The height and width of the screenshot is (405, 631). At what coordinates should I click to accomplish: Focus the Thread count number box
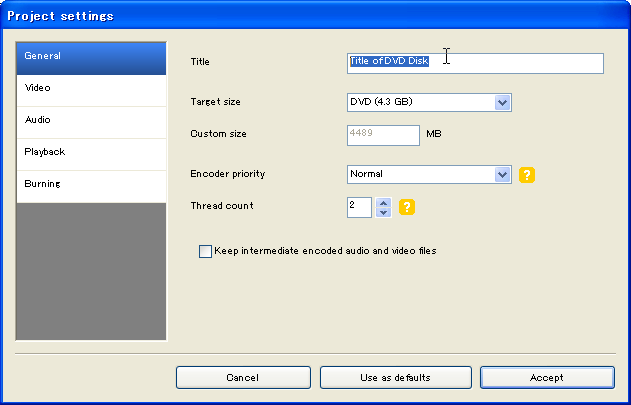(x=358, y=207)
